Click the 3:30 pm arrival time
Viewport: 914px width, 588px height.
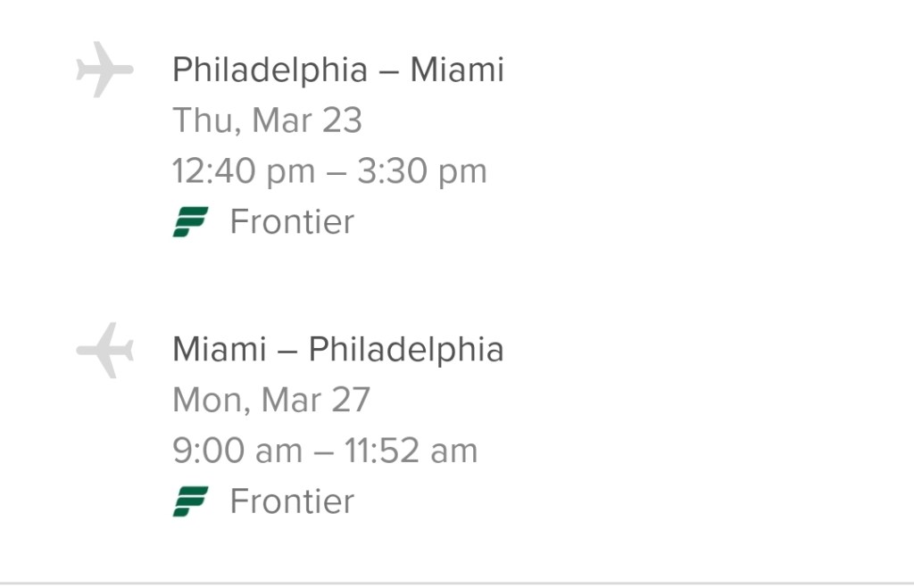[x=422, y=170]
